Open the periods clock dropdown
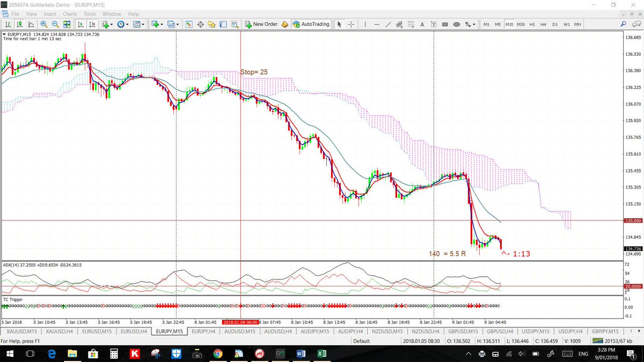Image resolution: width=644 pixels, height=362 pixels. tap(122, 24)
